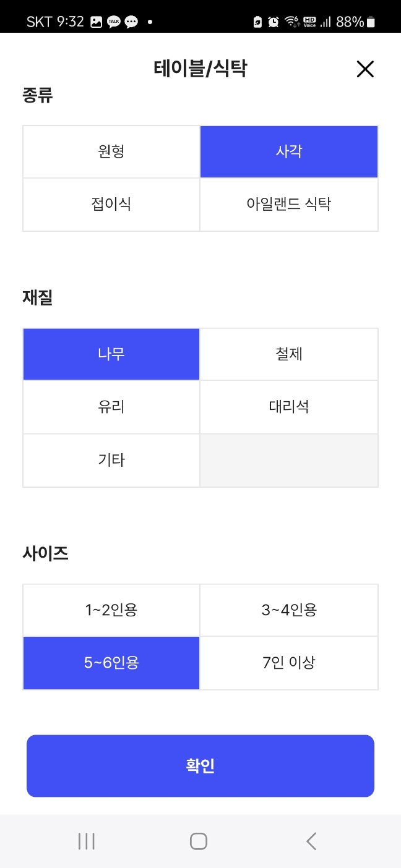Select 3~4인용 under 사이즈
Screen dimensions: 401x868
[x=288, y=610]
